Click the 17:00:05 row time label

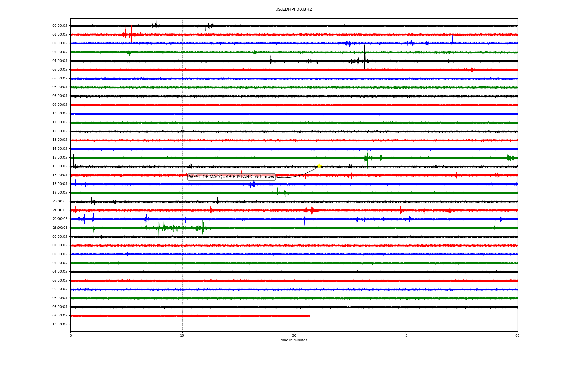coord(60,175)
